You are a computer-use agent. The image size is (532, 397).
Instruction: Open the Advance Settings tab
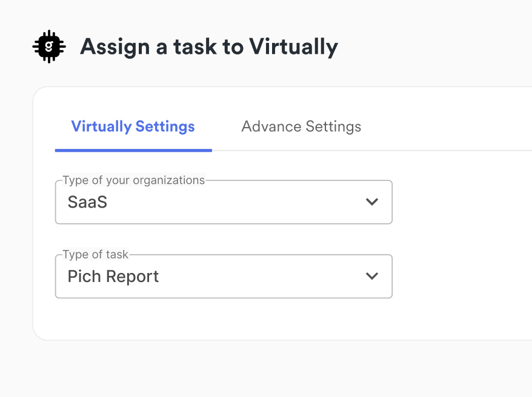click(x=301, y=126)
